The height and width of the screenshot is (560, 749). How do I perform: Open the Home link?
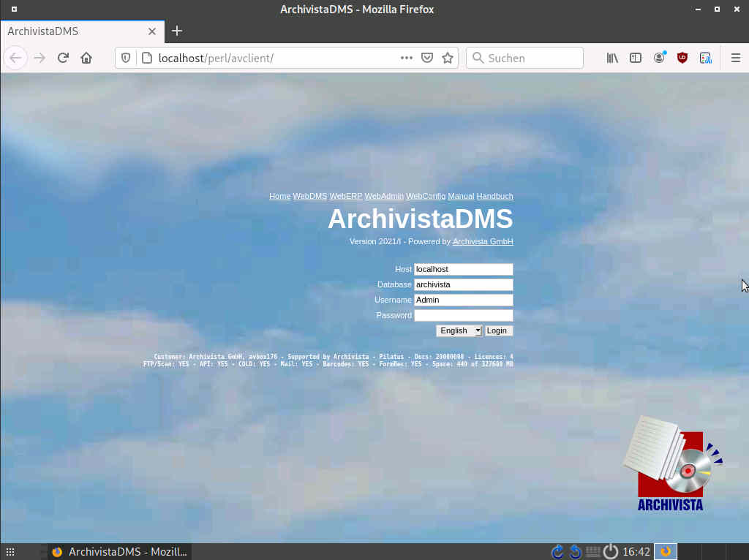tap(279, 196)
